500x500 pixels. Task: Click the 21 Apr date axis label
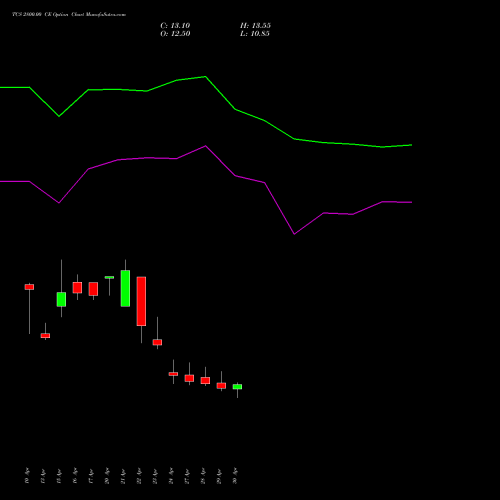click(123, 476)
